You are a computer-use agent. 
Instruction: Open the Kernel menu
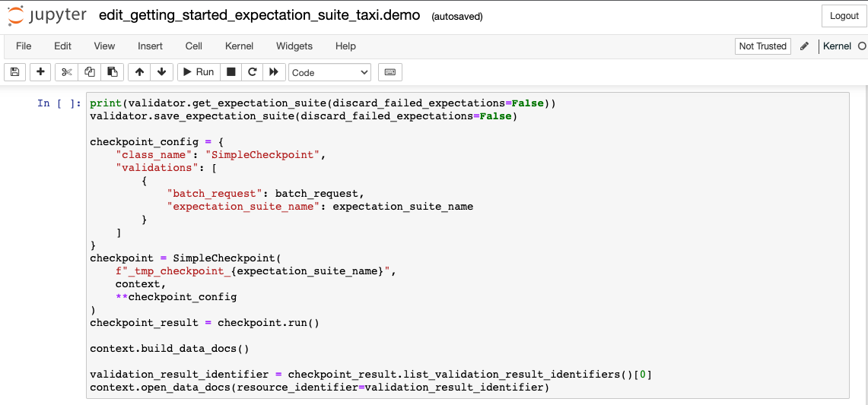tap(239, 46)
